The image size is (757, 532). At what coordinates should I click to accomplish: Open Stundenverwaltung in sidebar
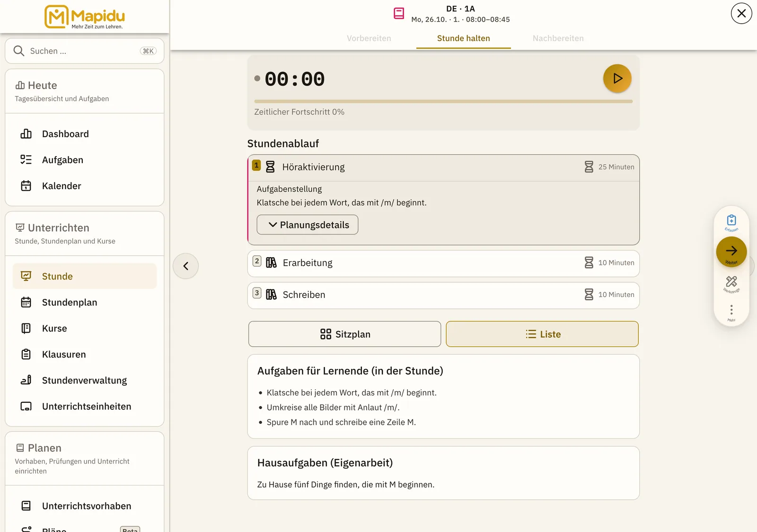(x=85, y=380)
